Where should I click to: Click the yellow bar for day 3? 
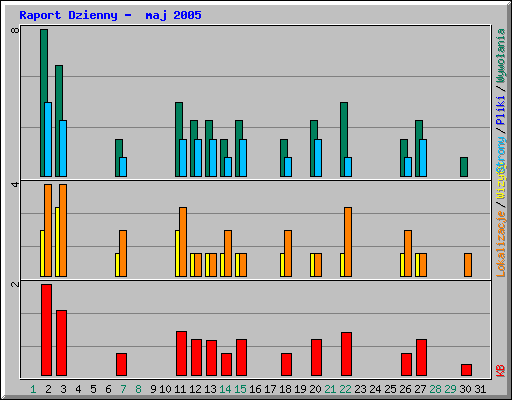pyautogui.click(x=57, y=242)
